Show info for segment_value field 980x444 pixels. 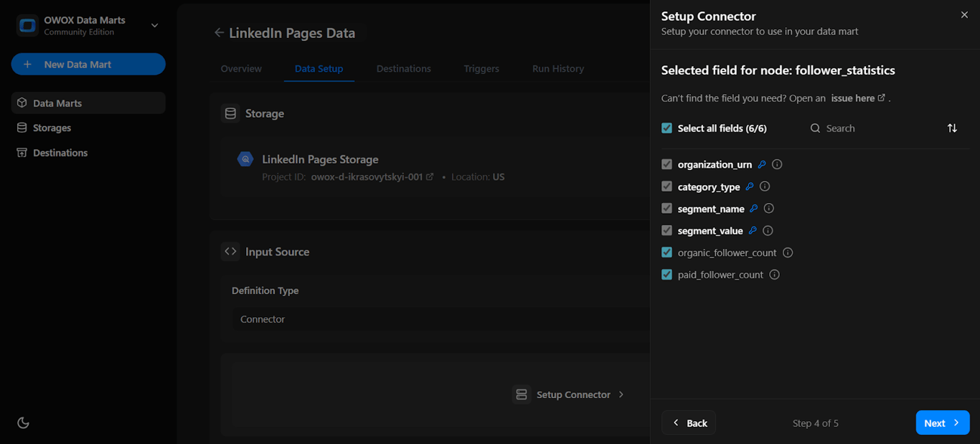768,230
